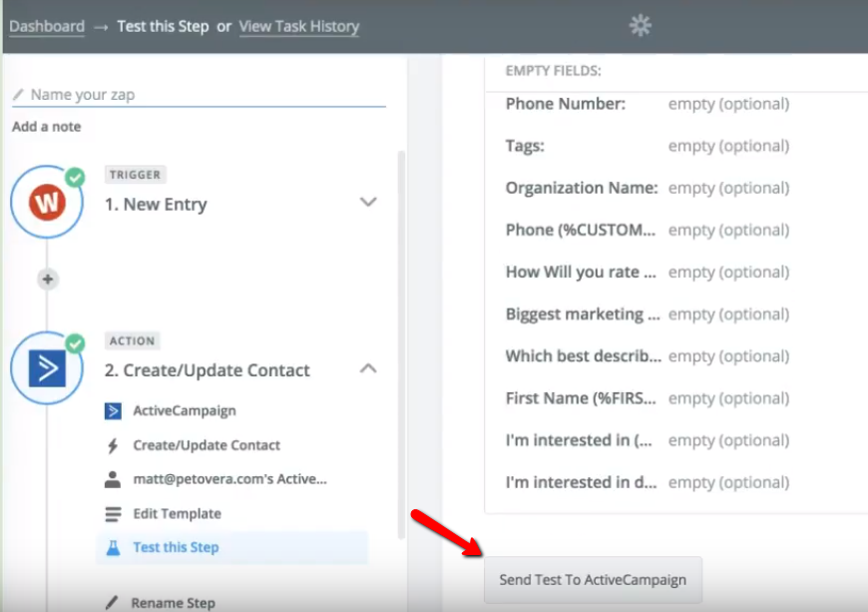The height and width of the screenshot is (612, 868).
Task: Open the Create/Update Contact action substep
Action: pos(207,445)
